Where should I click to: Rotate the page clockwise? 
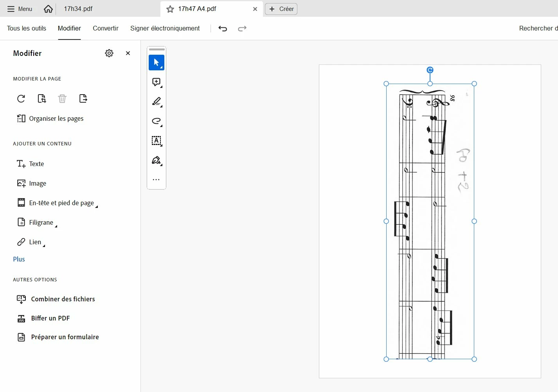(x=21, y=98)
